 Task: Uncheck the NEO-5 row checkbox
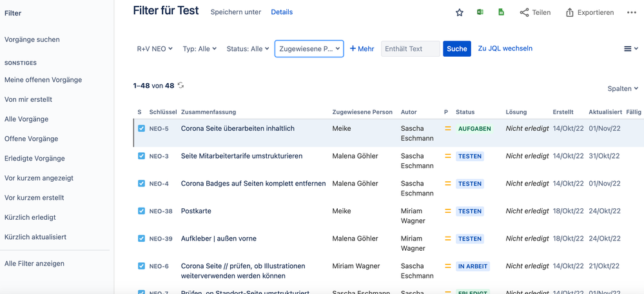pyautogui.click(x=141, y=128)
